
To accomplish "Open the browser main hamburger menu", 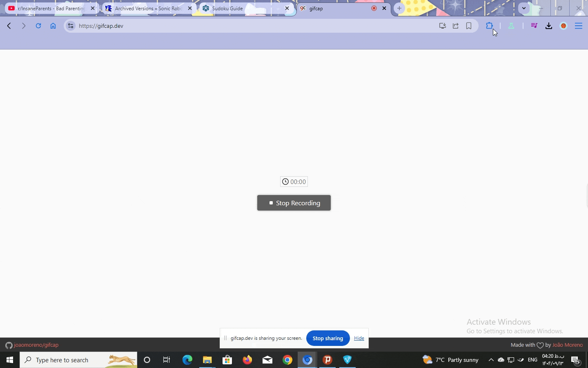I will [x=579, y=26].
